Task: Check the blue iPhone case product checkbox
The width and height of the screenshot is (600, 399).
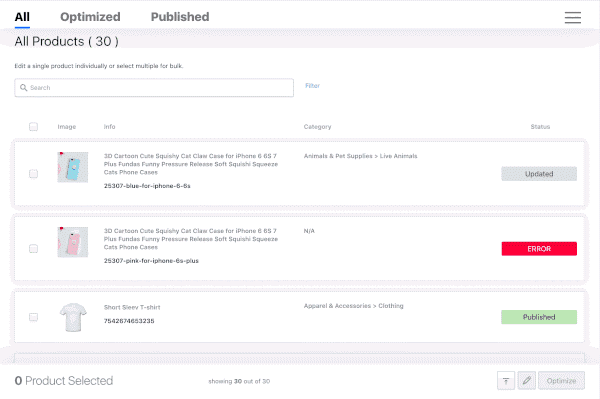Action: tap(33, 174)
